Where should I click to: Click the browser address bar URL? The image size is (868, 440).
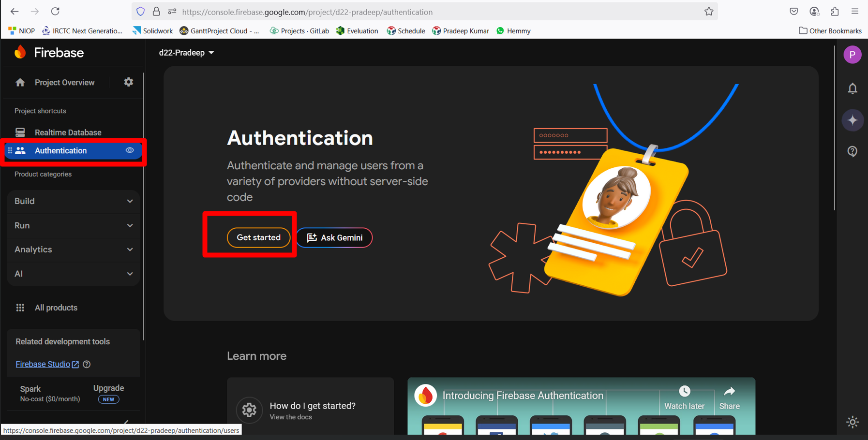(x=307, y=12)
